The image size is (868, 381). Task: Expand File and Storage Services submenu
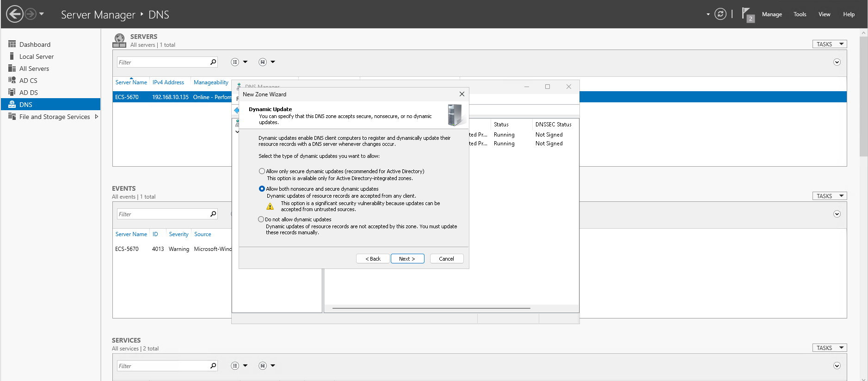97,117
